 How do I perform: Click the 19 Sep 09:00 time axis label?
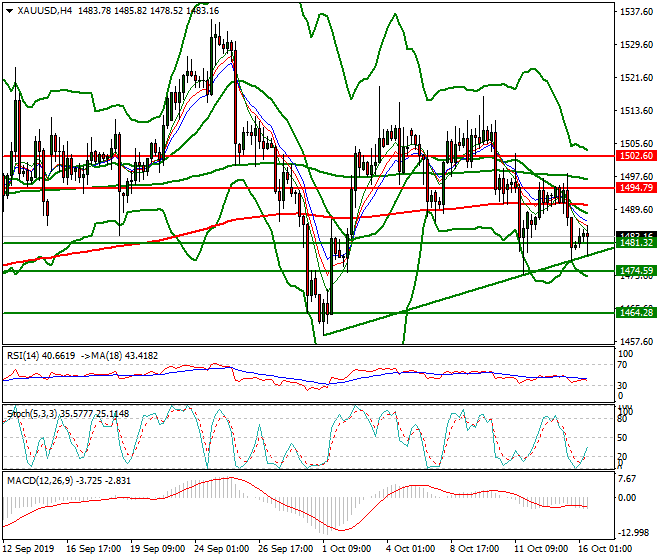[x=158, y=549]
